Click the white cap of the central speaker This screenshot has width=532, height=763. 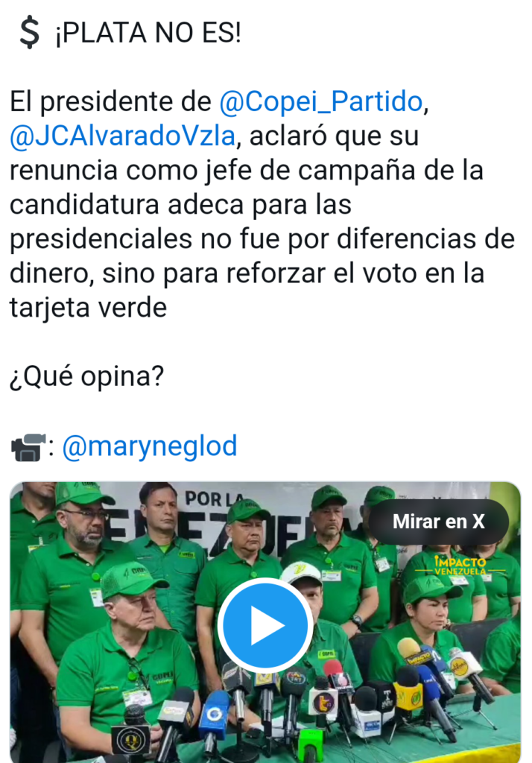point(300,573)
